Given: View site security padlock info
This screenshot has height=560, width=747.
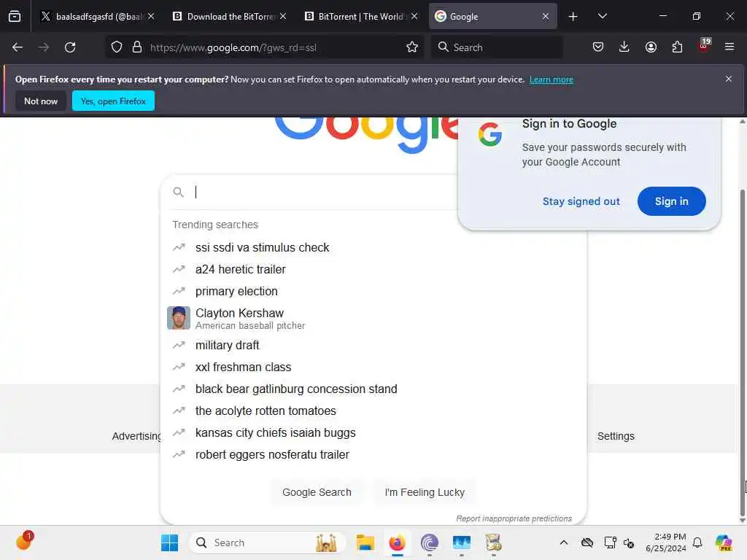Looking at the screenshot, I should tap(136, 47).
